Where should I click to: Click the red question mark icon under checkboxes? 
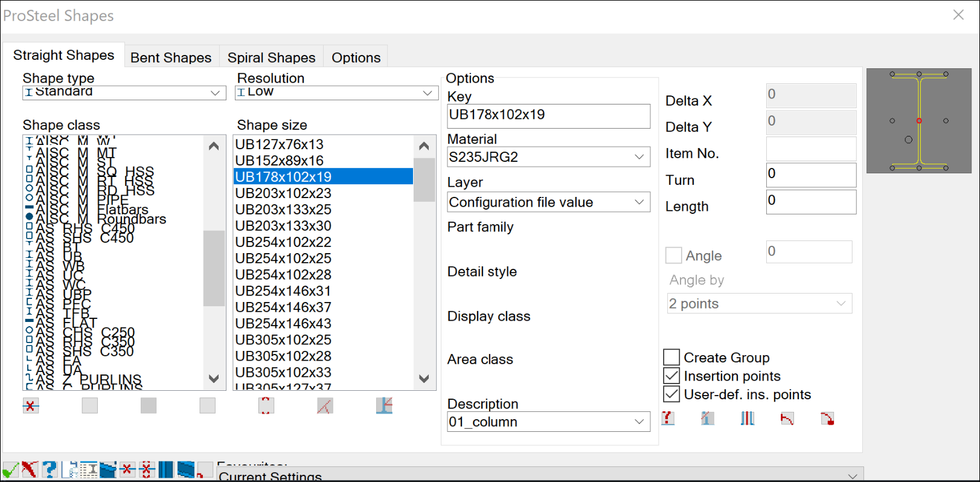[x=668, y=418]
